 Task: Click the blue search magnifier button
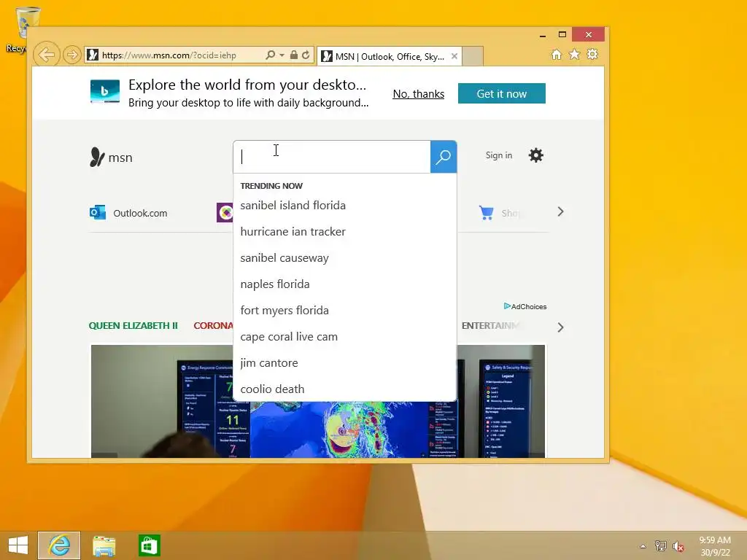[x=444, y=157]
